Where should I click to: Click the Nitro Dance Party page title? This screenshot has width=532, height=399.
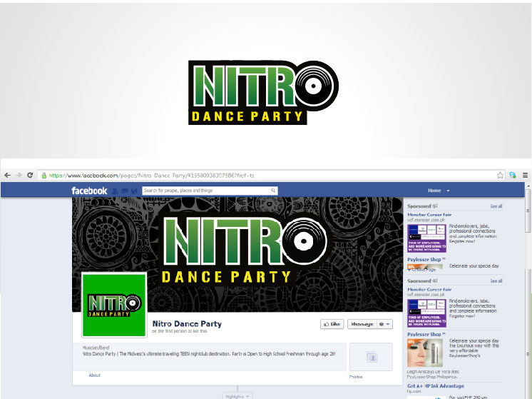187,323
